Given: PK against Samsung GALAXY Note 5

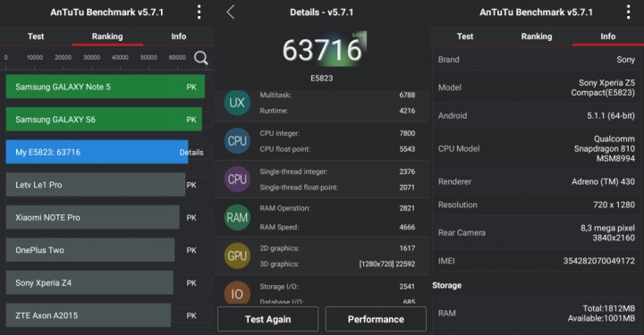Looking at the screenshot, I should [x=191, y=87].
